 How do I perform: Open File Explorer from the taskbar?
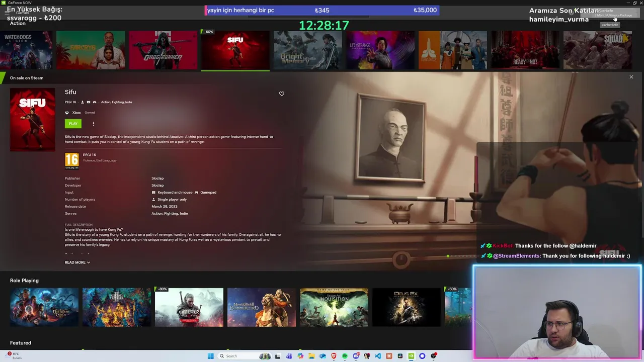(311, 356)
